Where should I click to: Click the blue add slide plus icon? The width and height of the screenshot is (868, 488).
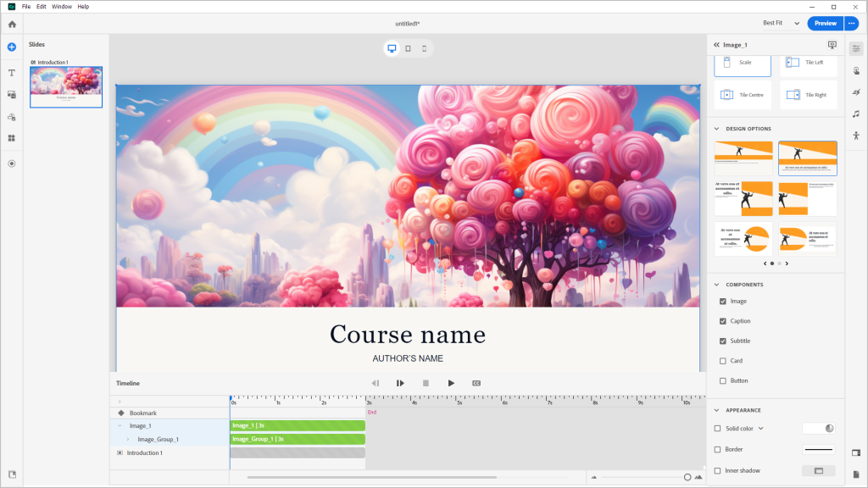(x=12, y=47)
